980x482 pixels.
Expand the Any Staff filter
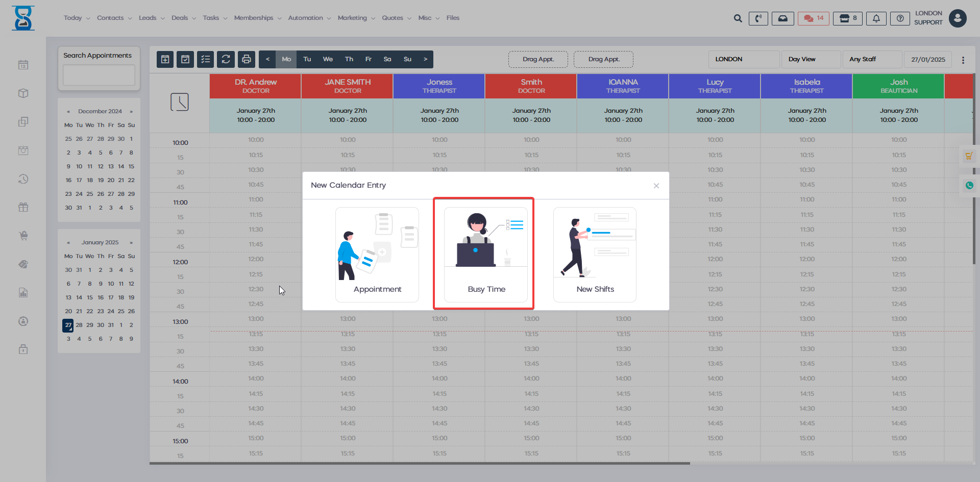[872, 59]
